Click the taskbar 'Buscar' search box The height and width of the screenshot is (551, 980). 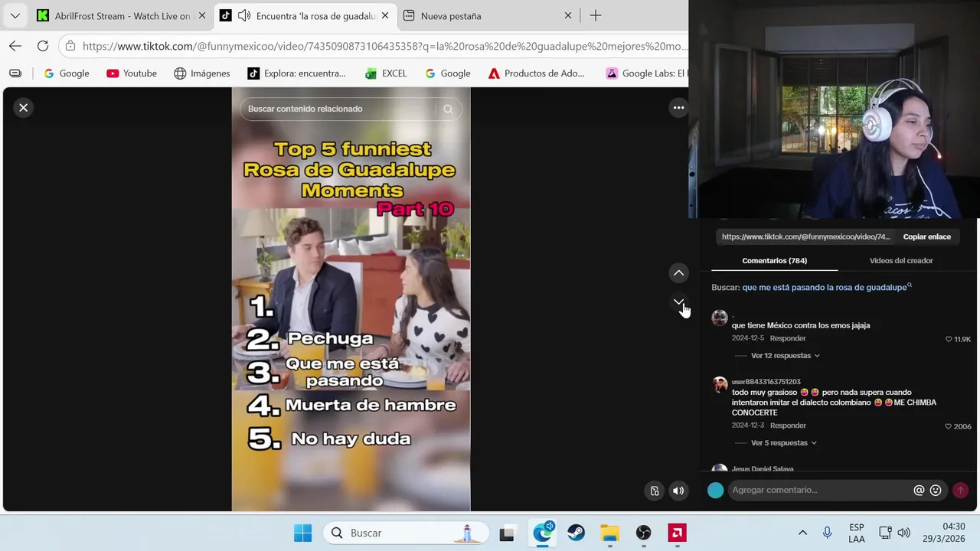coord(406,533)
